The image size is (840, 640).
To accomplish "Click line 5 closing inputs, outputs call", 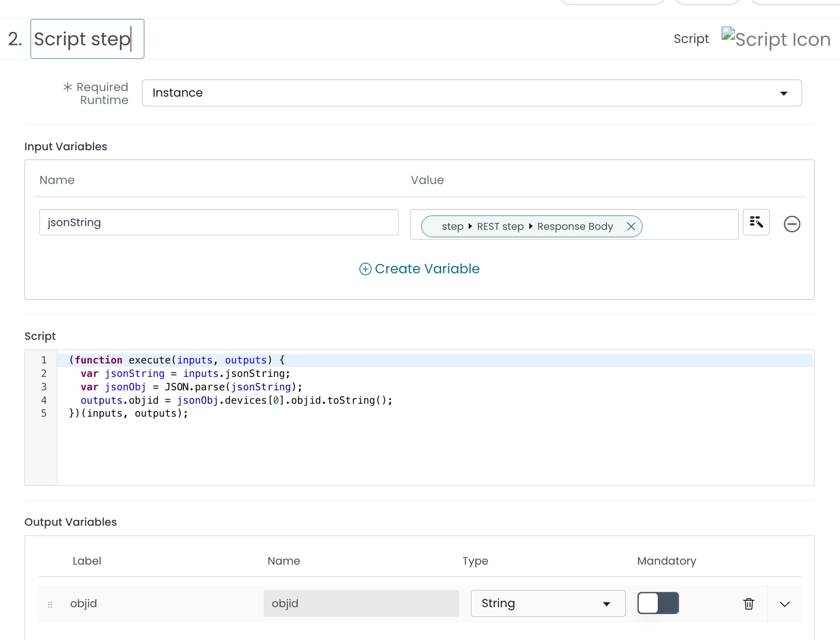I will [128, 413].
